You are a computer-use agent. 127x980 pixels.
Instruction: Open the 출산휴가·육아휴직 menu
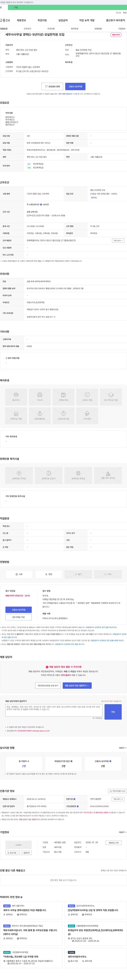[116, 20]
